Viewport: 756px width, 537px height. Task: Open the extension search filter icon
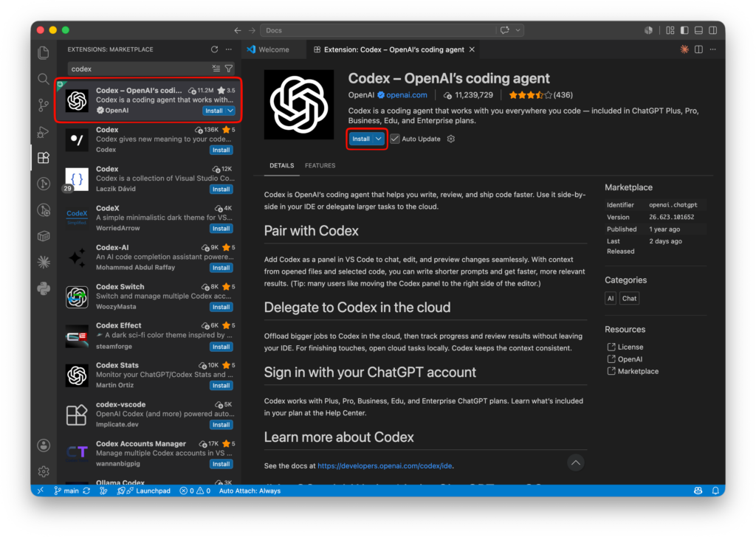[229, 69]
